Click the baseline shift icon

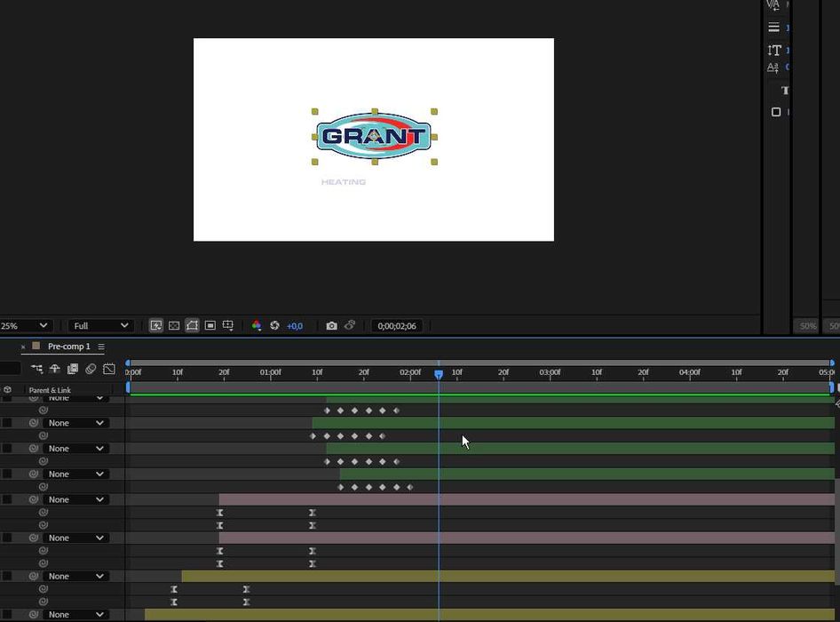pos(773,68)
